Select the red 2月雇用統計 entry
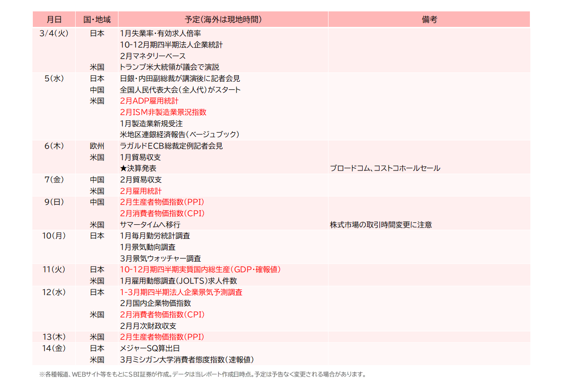The image size is (580, 392). [x=141, y=191]
